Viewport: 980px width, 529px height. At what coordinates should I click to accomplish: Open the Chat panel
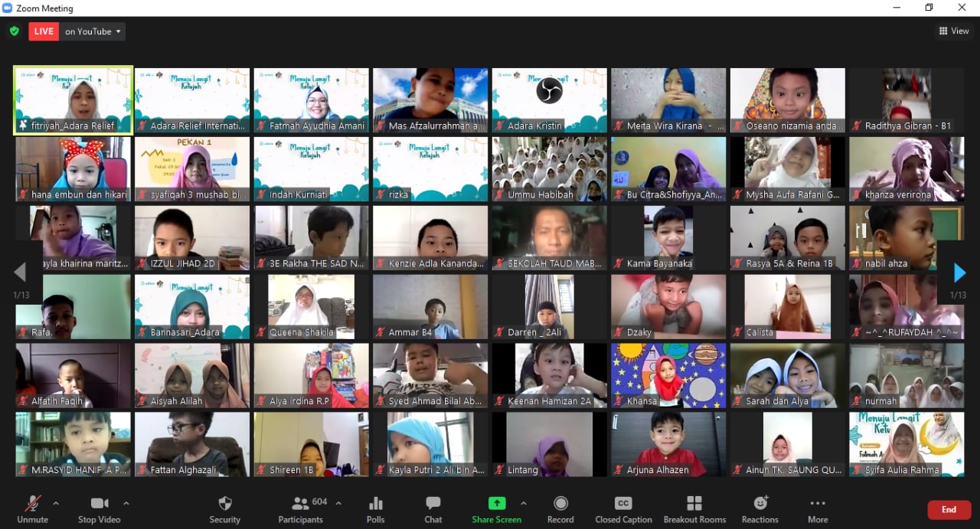click(x=433, y=509)
